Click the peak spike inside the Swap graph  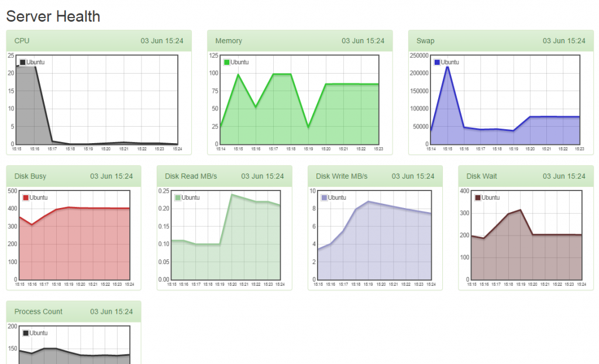(448, 68)
